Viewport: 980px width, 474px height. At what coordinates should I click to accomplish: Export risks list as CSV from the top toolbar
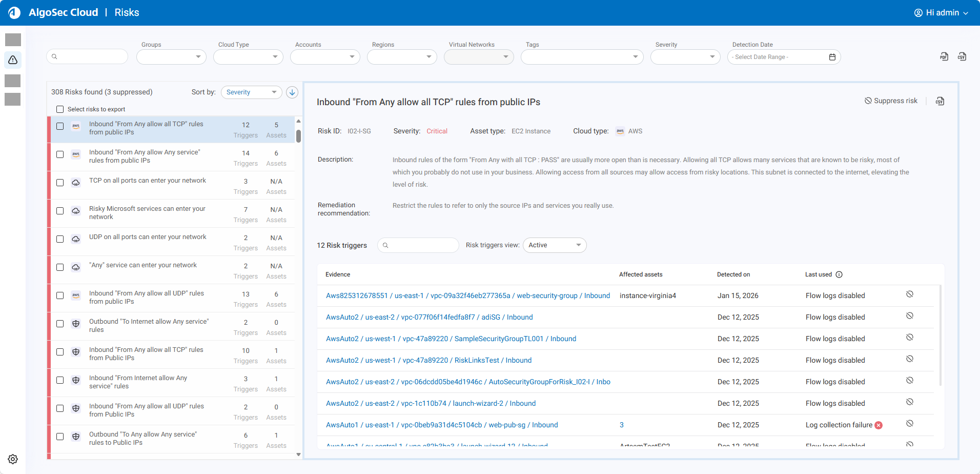point(962,57)
